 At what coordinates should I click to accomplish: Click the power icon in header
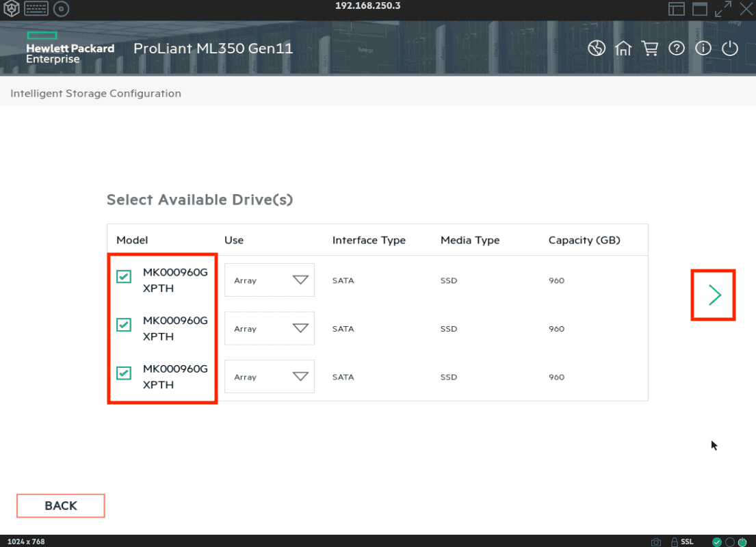[730, 49]
